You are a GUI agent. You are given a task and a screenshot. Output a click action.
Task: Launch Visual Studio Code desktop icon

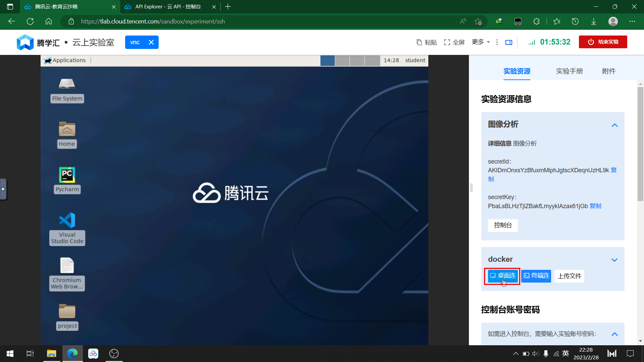click(x=67, y=229)
